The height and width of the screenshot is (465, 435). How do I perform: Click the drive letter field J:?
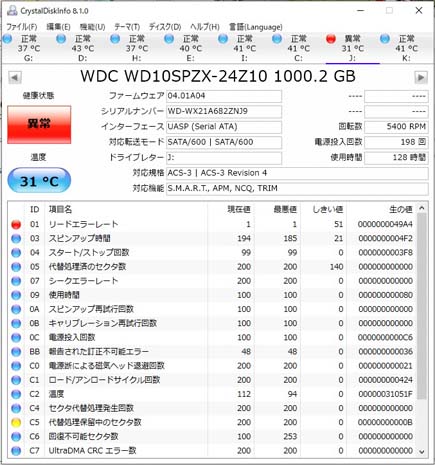tap(224, 157)
